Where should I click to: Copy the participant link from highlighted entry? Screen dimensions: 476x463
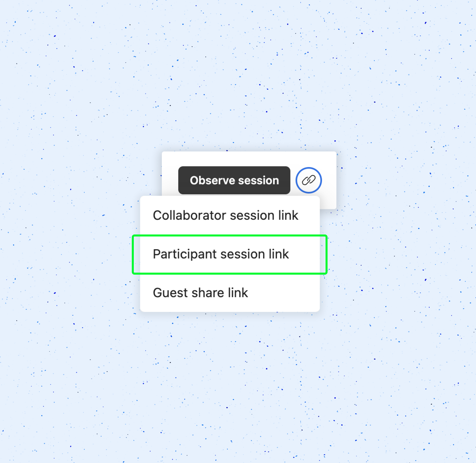[x=230, y=254]
